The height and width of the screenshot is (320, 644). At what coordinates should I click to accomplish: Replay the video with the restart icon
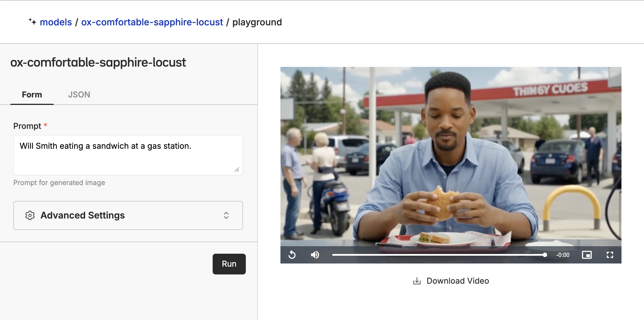pos(292,255)
